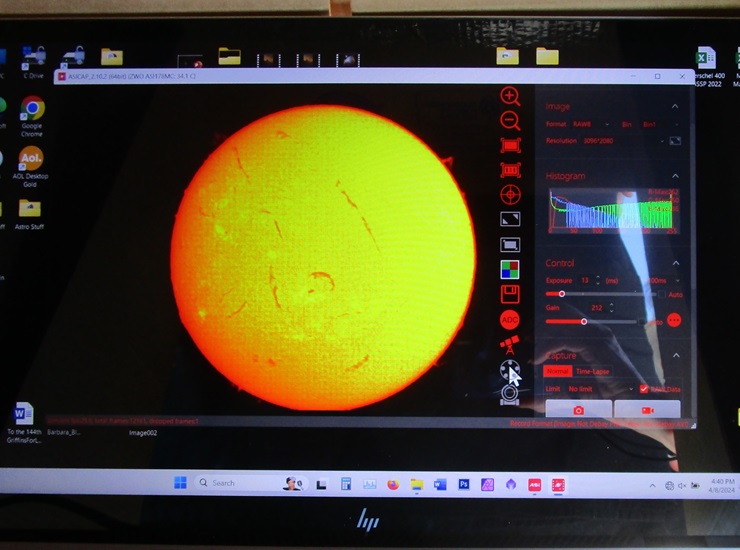Open the filter wheel icon
Screen dimensions: 740x550
tap(510, 370)
